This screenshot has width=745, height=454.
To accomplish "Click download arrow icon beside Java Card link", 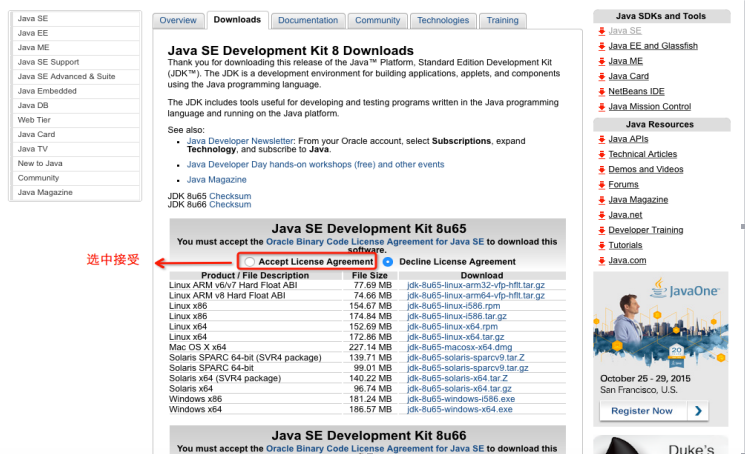I will [602, 76].
